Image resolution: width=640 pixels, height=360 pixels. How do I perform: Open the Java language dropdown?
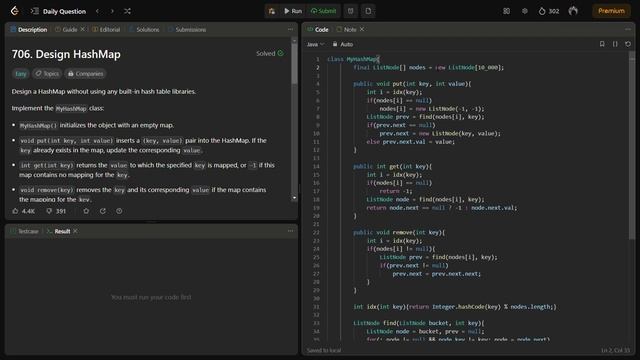pos(316,44)
